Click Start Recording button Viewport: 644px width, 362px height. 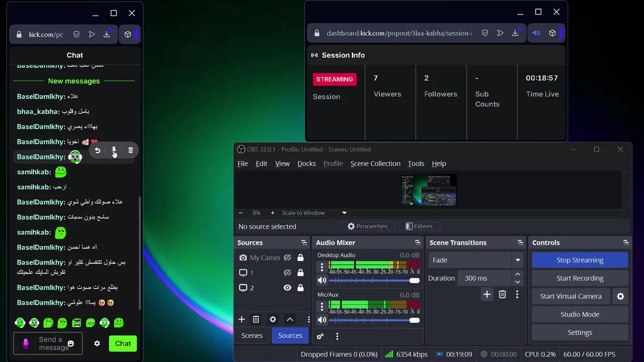[580, 279]
